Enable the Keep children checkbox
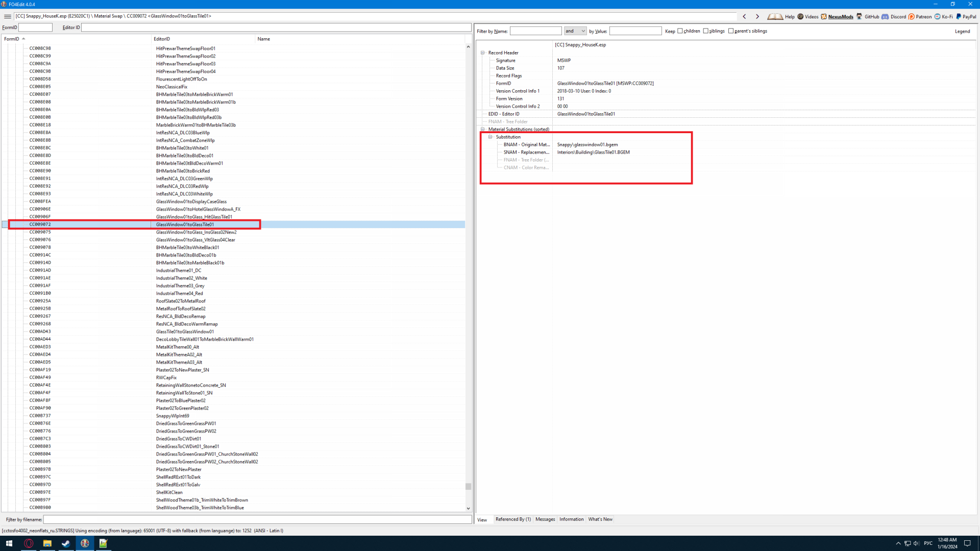 (x=680, y=31)
